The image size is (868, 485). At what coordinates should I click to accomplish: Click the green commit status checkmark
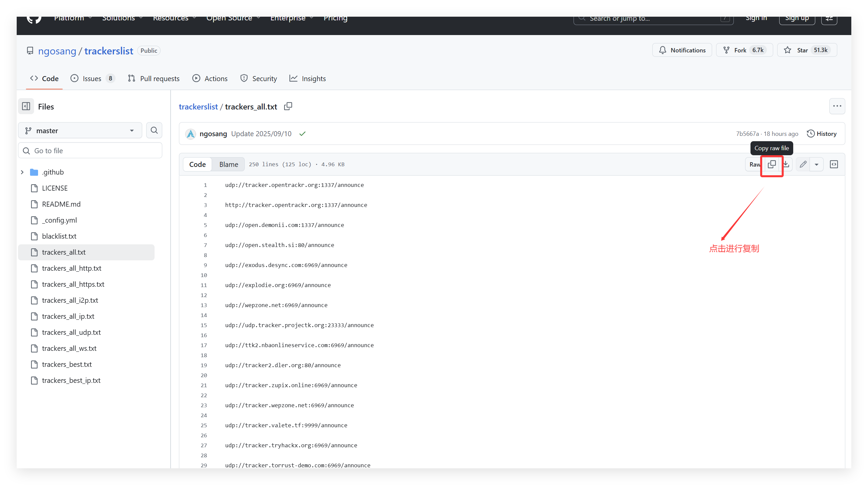[302, 134]
